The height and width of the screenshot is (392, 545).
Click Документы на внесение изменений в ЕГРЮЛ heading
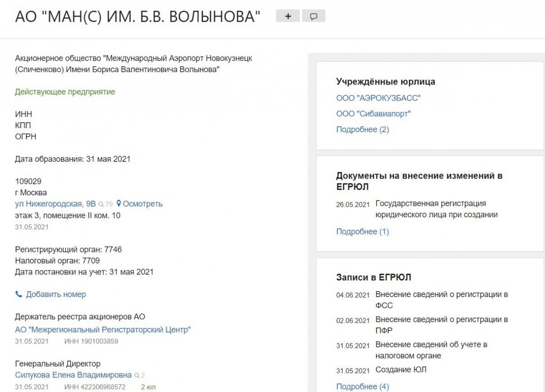pyautogui.click(x=419, y=181)
